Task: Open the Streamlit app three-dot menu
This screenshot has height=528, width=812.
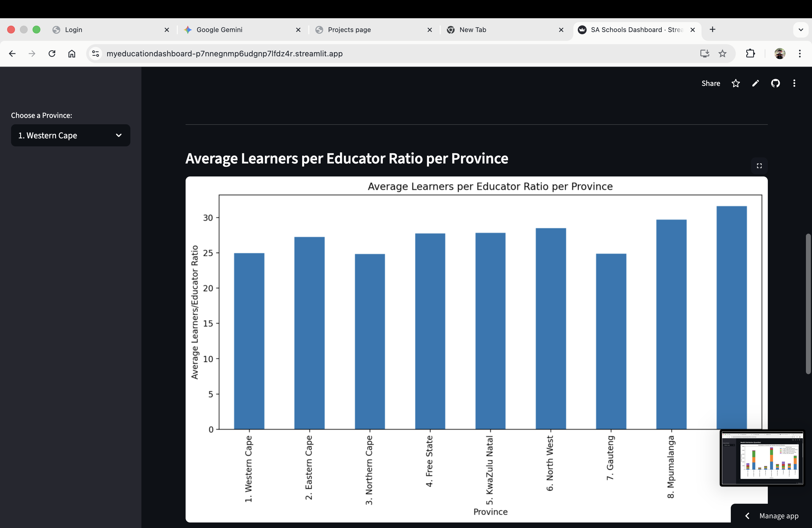Action: (x=794, y=84)
